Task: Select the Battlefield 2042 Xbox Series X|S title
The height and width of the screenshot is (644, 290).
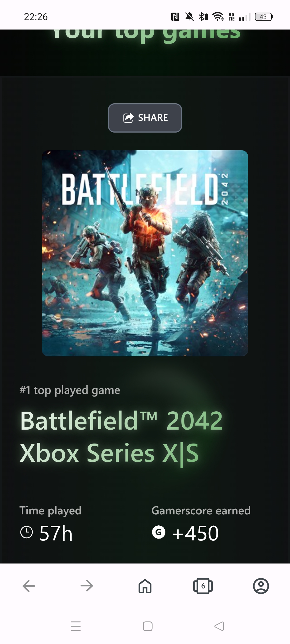Action: point(121,437)
